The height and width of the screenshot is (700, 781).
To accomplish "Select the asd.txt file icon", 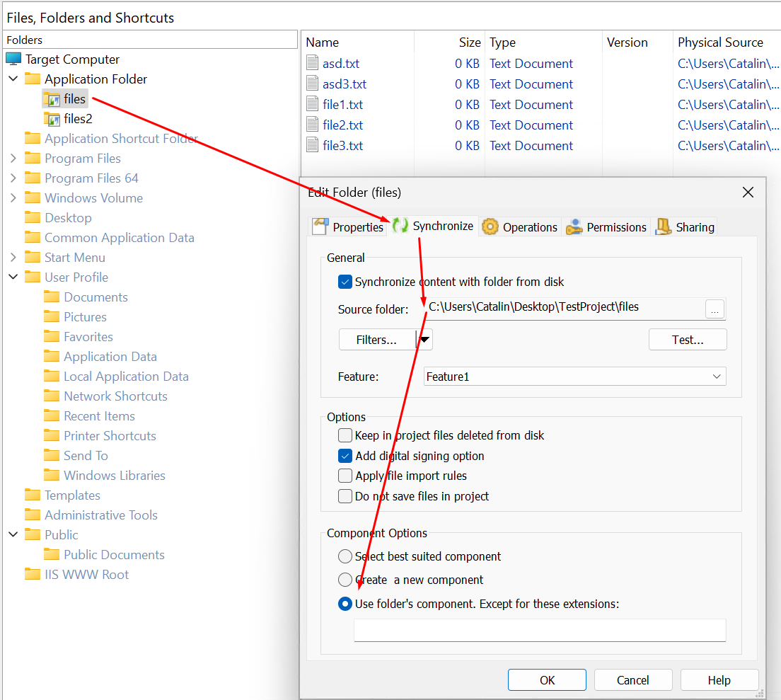I will click(x=313, y=64).
